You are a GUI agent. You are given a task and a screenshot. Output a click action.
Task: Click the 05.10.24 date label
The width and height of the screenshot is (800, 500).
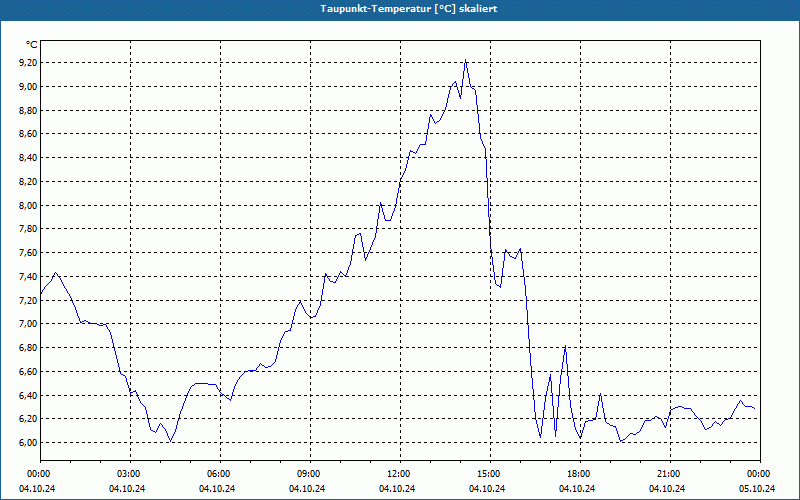tap(757, 488)
